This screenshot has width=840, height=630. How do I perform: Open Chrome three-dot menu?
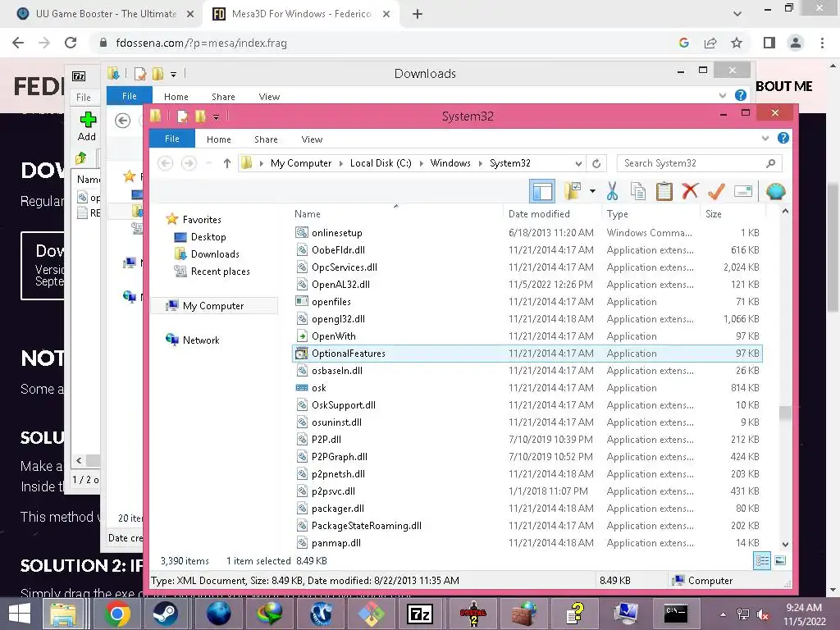point(822,43)
